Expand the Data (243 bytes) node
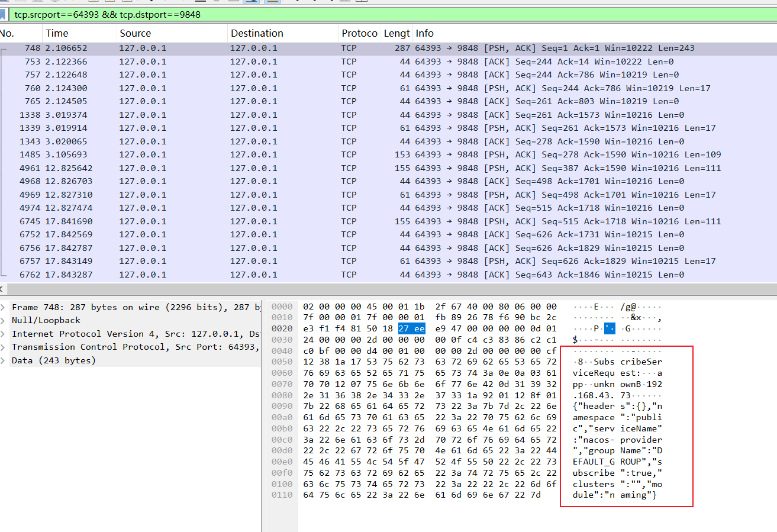Image resolution: width=777 pixels, height=532 pixels. [x=4, y=360]
